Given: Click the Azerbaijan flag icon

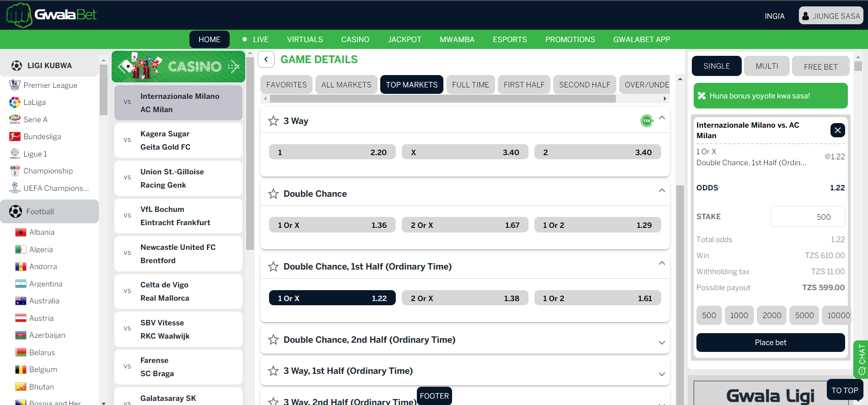Looking at the screenshot, I should pyautogui.click(x=21, y=335).
